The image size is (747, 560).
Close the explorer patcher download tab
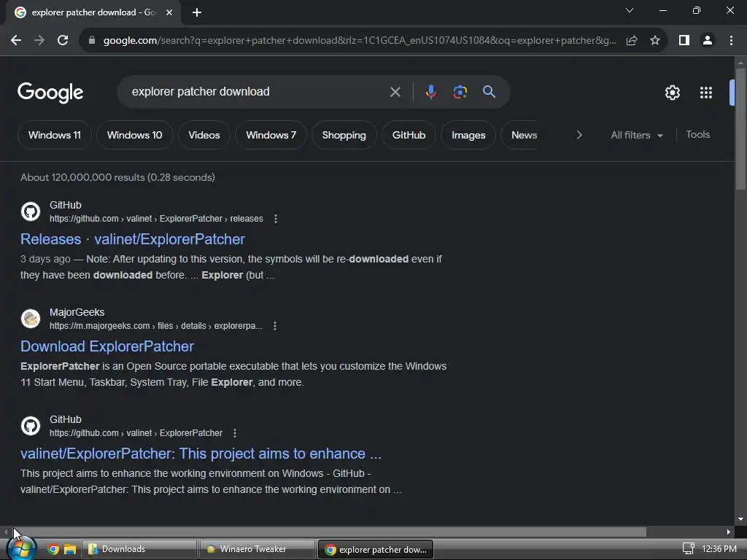169,12
